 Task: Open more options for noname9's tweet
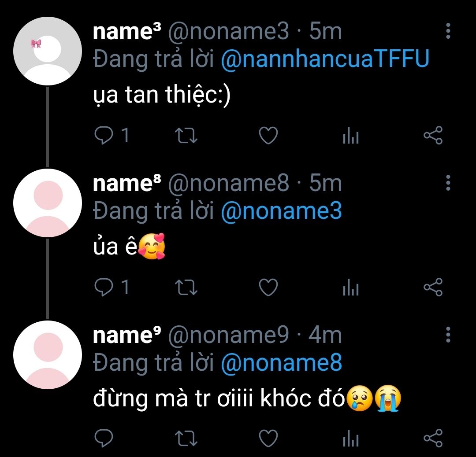click(448, 335)
